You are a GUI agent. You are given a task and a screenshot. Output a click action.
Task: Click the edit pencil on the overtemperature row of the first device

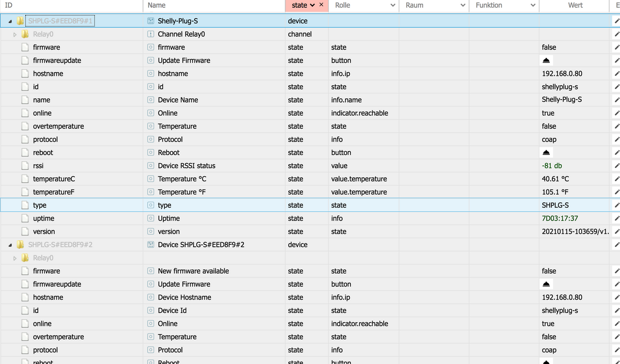616,126
